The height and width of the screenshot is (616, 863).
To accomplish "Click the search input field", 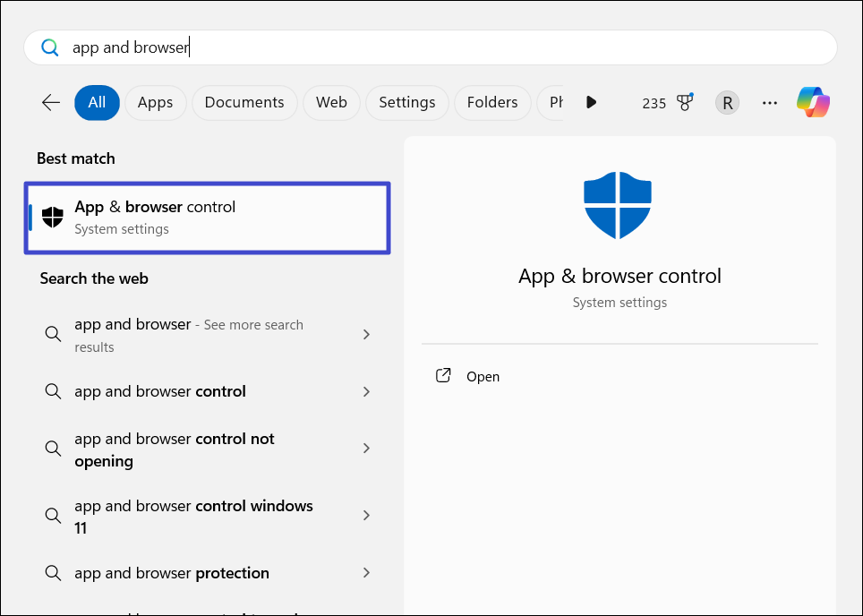I will tap(431, 47).
